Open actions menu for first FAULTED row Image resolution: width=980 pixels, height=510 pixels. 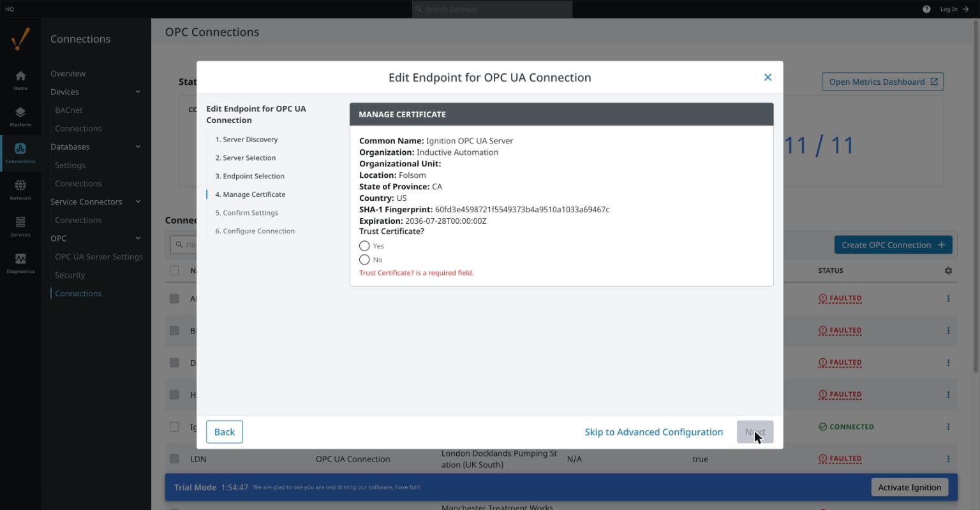click(948, 298)
